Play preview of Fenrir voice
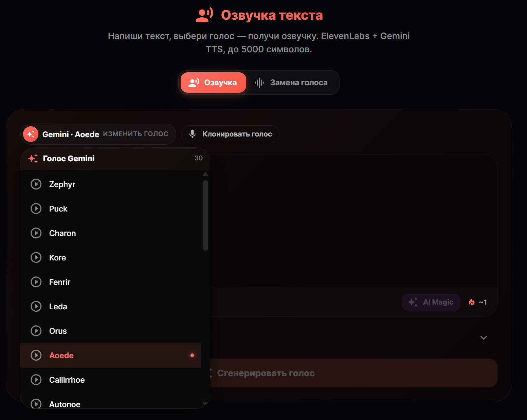Screen dimensions: 527x420 tap(36, 282)
